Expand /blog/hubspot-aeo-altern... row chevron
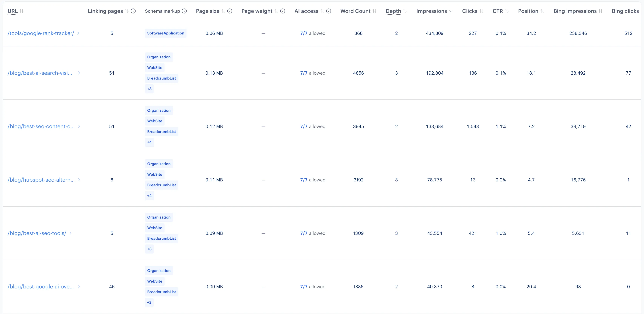This screenshot has width=644, height=314. [x=79, y=180]
